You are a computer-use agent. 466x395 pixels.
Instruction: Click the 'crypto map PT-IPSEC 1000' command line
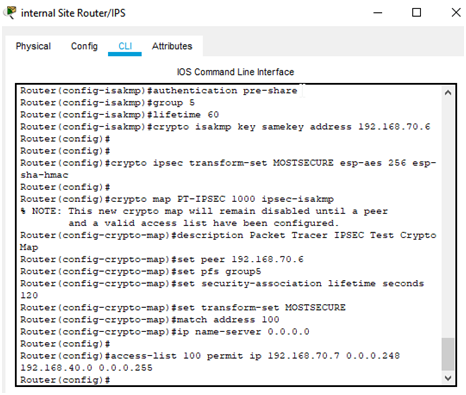[x=177, y=199]
